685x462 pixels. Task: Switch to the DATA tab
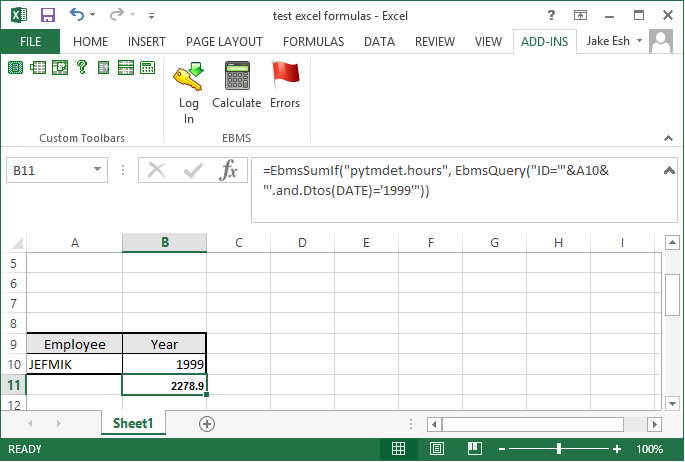click(x=379, y=42)
